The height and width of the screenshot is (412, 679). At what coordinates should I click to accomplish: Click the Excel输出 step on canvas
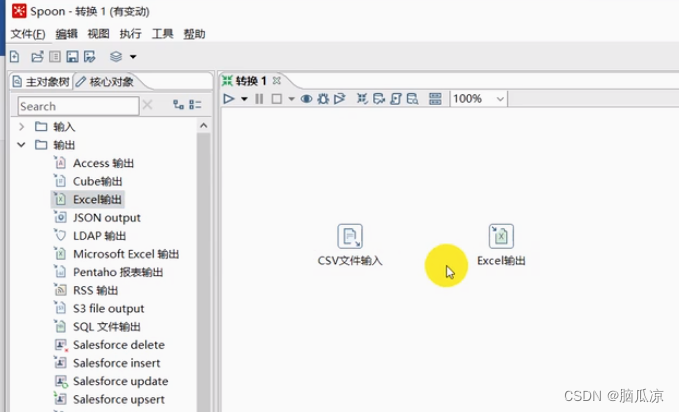(x=501, y=237)
